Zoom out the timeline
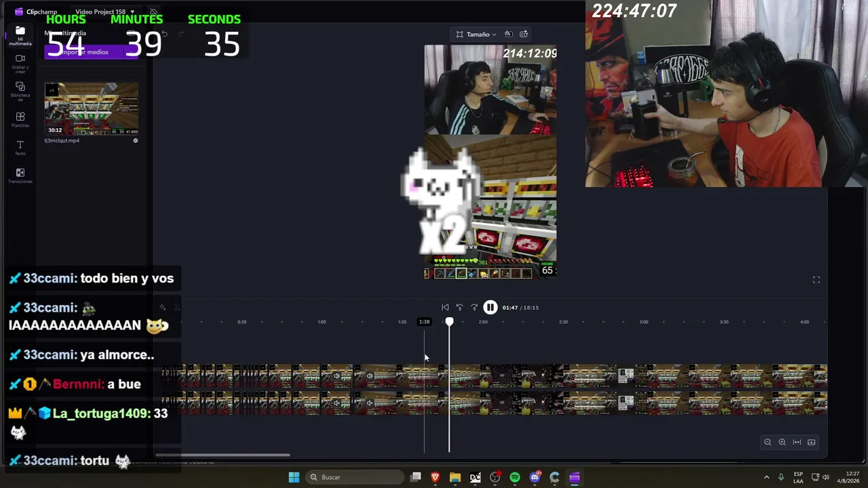Image resolution: width=868 pixels, height=488 pixels. (x=768, y=442)
